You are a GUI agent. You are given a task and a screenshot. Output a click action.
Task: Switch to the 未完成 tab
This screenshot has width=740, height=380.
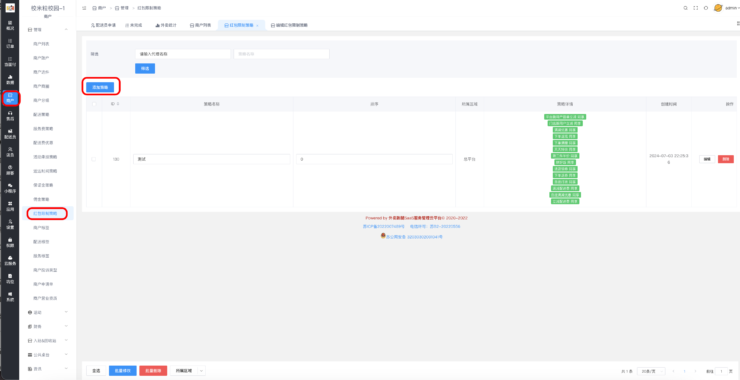pos(134,25)
